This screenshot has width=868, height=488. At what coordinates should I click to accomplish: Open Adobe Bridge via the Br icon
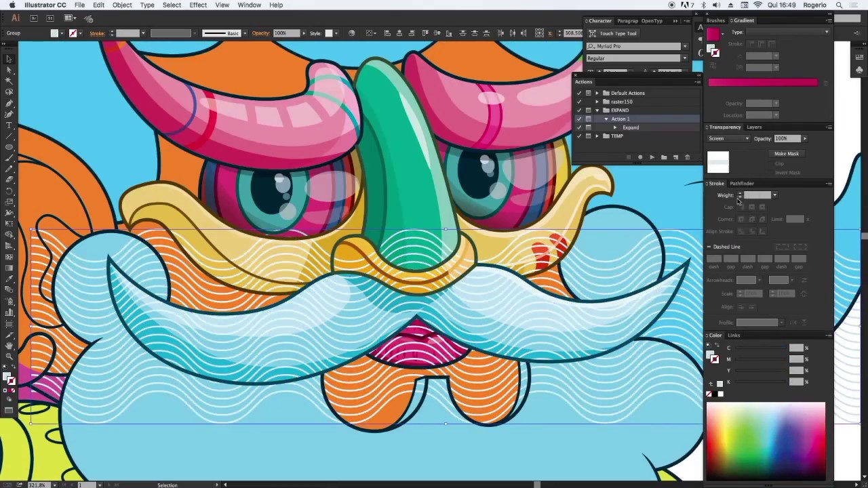33,18
